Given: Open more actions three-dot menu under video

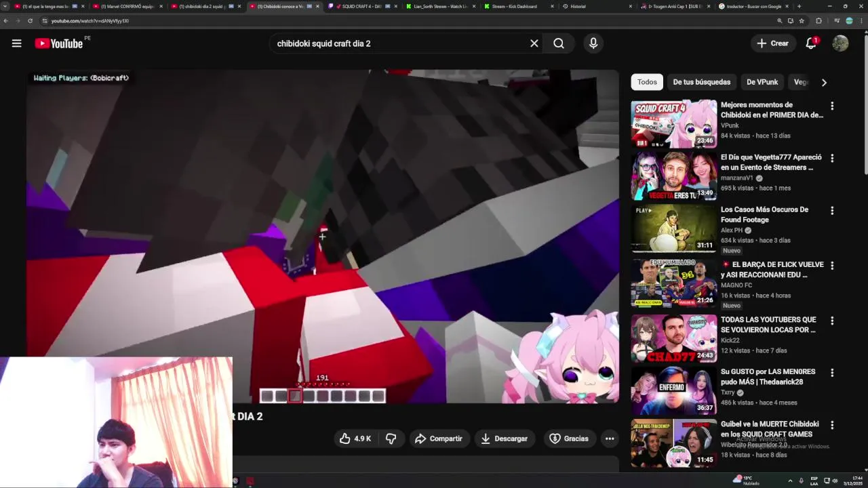Looking at the screenshot, I should tap(610, 439).
